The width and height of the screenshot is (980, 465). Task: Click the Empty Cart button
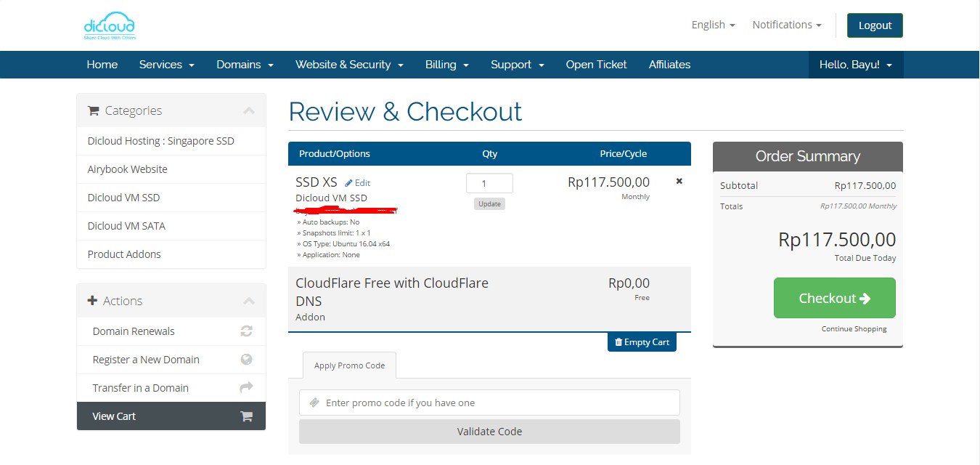click(x=642, y=342)
